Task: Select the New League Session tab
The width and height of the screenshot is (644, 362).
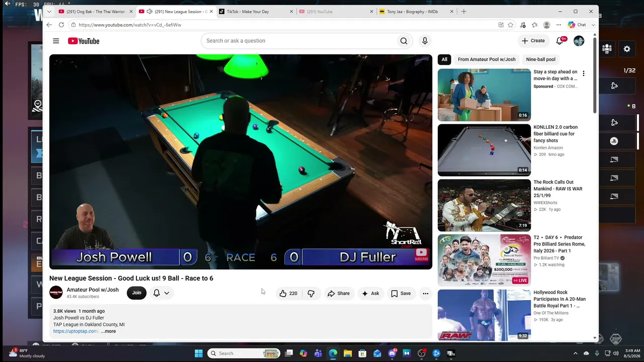Action: (177, 12)
